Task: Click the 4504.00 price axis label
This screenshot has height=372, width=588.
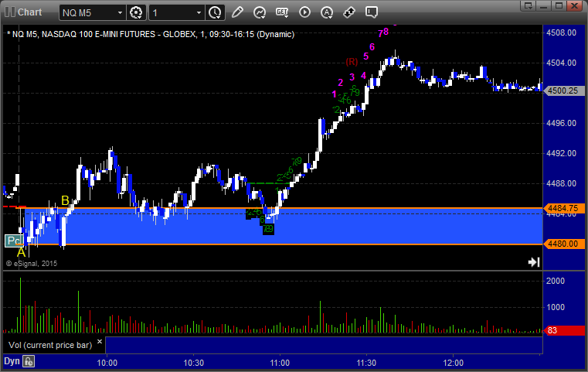Action: [562, 63]
